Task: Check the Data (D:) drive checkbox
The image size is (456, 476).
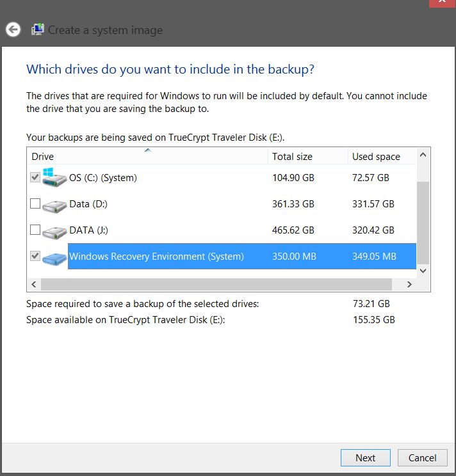Action: pyautogui.click(x=35, y=203)
